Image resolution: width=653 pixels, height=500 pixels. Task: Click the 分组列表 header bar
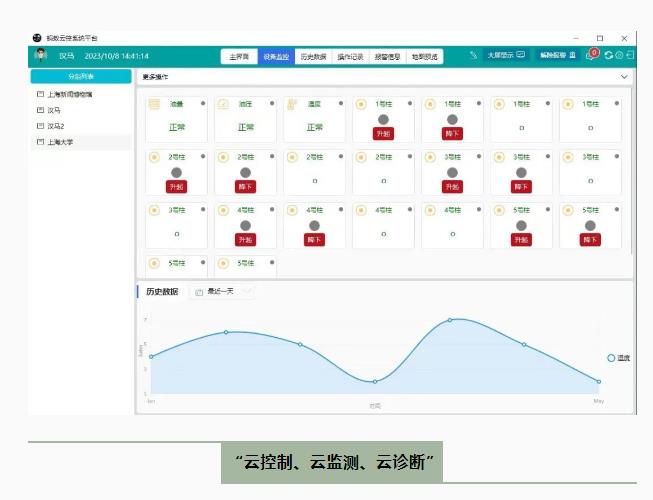81,76
